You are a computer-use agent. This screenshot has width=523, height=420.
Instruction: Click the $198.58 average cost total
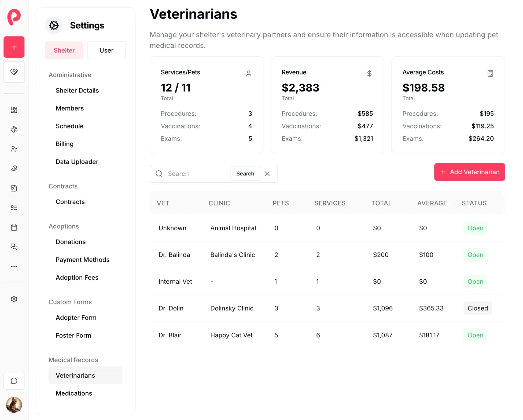(x=423, y=88)
